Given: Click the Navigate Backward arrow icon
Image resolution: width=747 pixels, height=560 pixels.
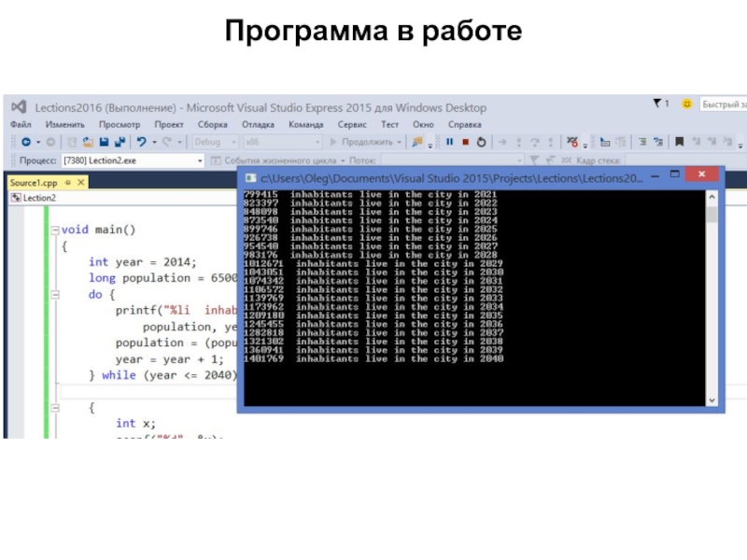Looking at the screenshot, I should (x=26, y=142).
